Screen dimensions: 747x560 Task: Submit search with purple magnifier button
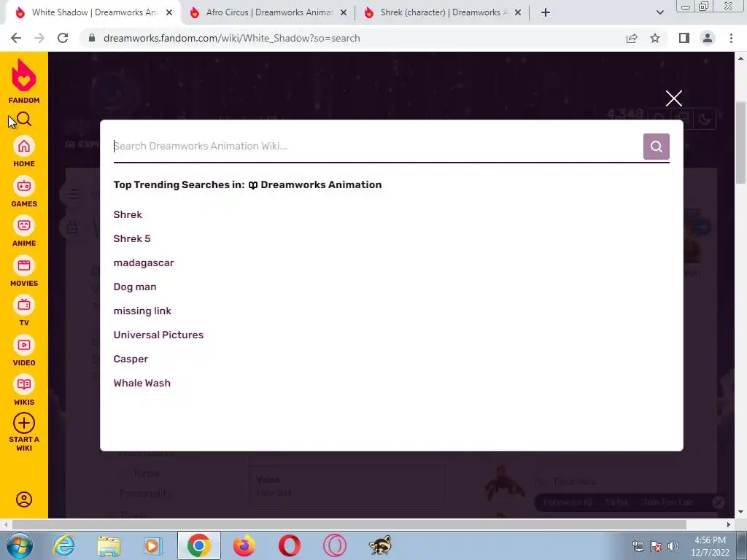(x=656, y=146)
